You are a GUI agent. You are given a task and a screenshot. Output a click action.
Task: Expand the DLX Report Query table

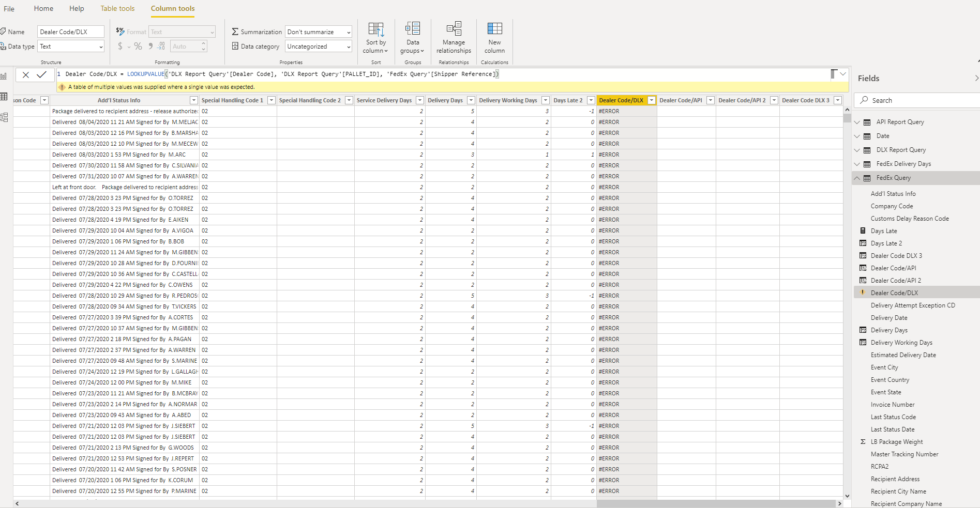click(x=857, y=150)
